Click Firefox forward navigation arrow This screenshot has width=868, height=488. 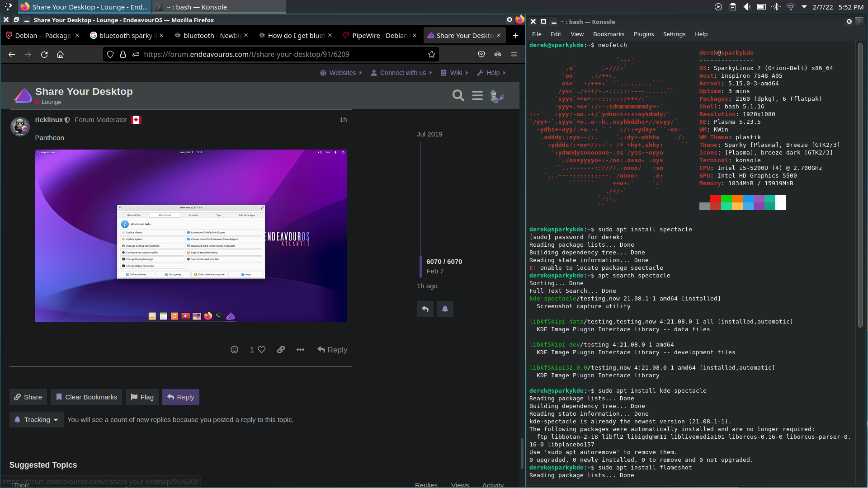click(28, 54)
